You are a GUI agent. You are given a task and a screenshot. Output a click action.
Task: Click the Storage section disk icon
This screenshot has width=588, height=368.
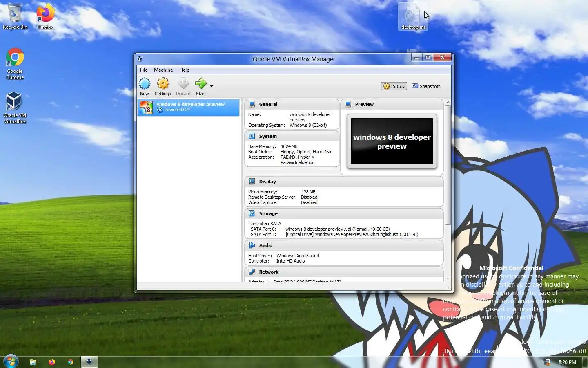pyautogui.click(x=252, y=213)
